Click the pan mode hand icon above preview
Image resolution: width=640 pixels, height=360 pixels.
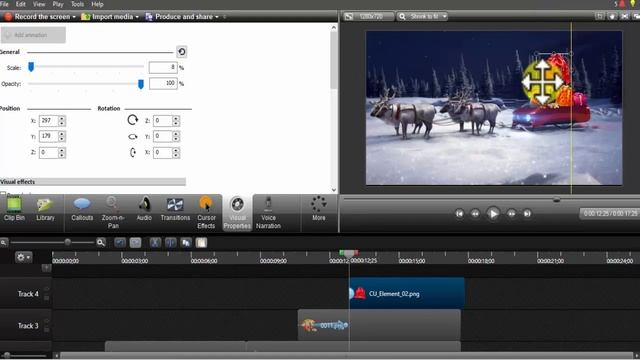coord(612,16)
